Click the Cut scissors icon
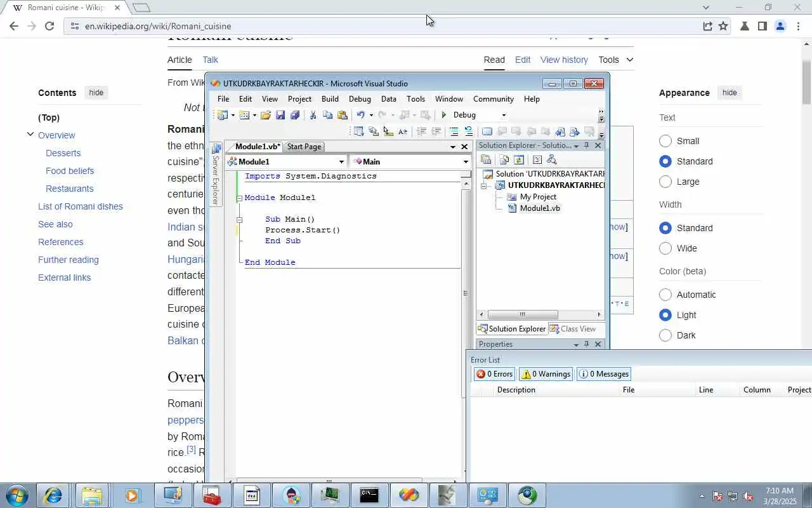The image size is (812, 508). click(x=313, y=115)
